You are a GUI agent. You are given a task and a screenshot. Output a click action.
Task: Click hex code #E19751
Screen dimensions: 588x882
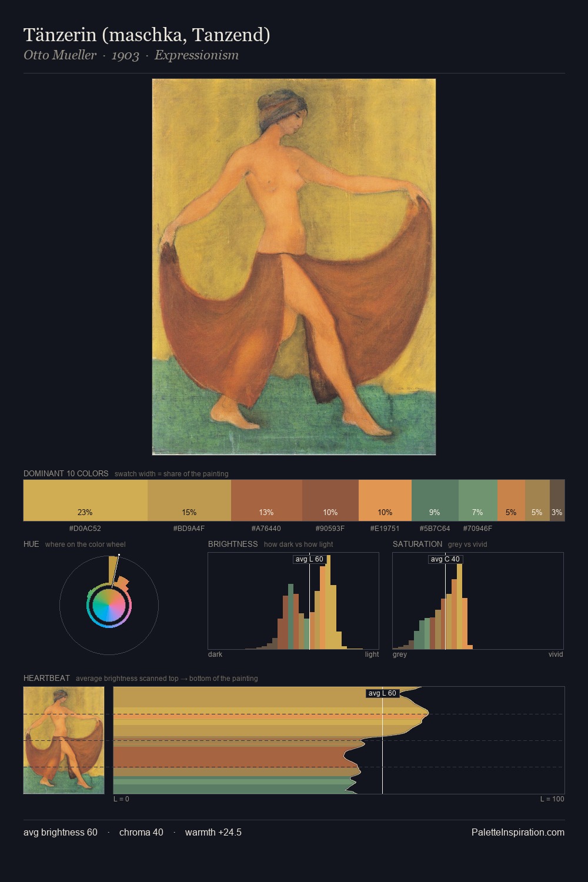pos(385,529)
